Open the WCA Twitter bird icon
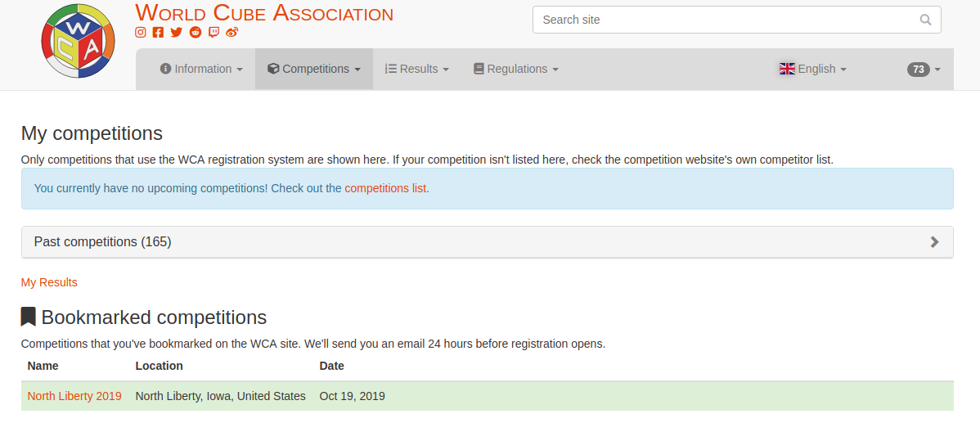The height and width of the screenshot is (441, 980). coord(176,32)
